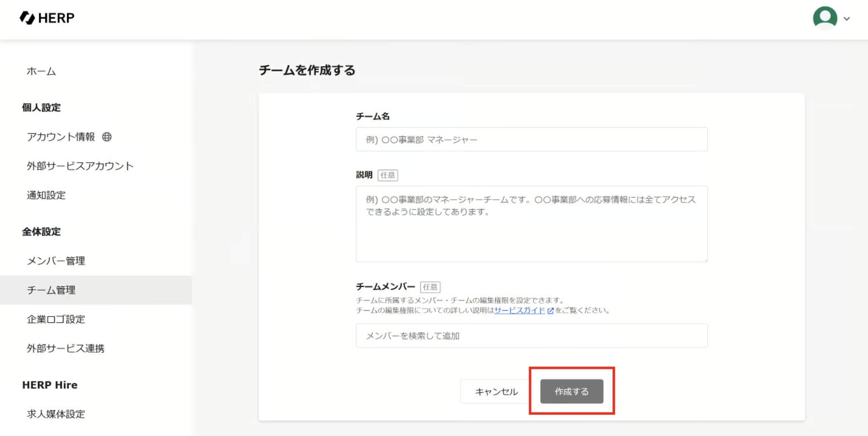The image size is (868, 436).
Task: Focus the チーム名 input field
Action: [531, 139]
